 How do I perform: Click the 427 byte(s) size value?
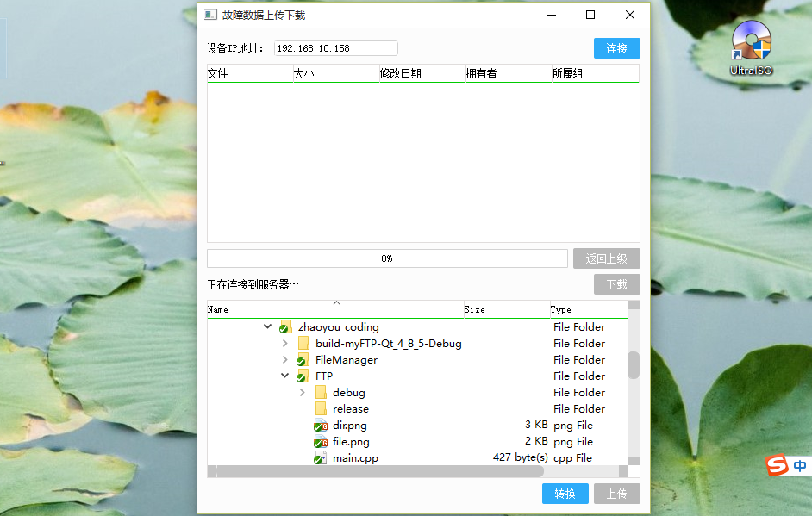(521, 457)
